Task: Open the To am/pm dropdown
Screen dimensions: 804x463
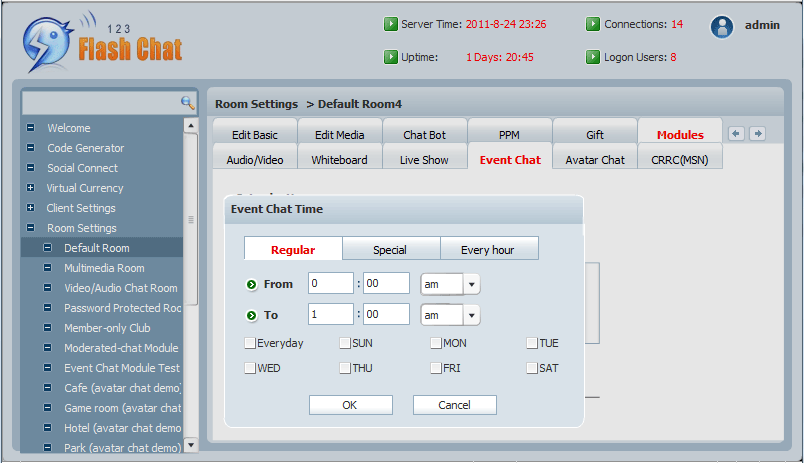Action: 471,315
